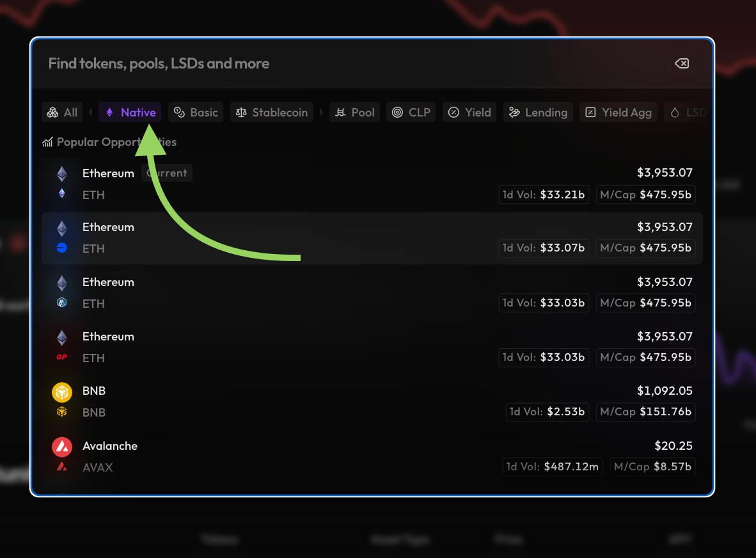
Task: Click the BNB price $1,092.05
Action: (665, 390)
